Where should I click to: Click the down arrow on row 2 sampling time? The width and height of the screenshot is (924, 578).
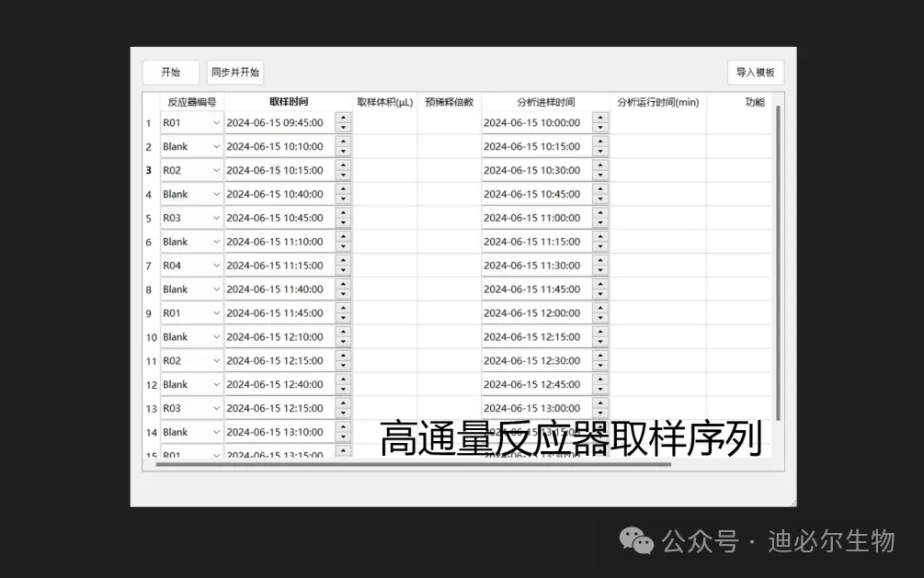[x=341, y=150]
